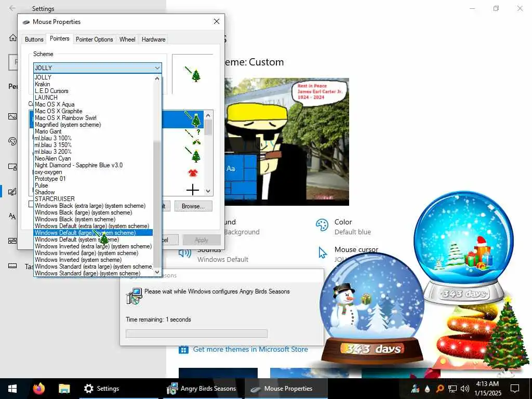
Task: Select ml.blau 3 150% scheme
Action: pyautogui.click(x=94, y=145)
